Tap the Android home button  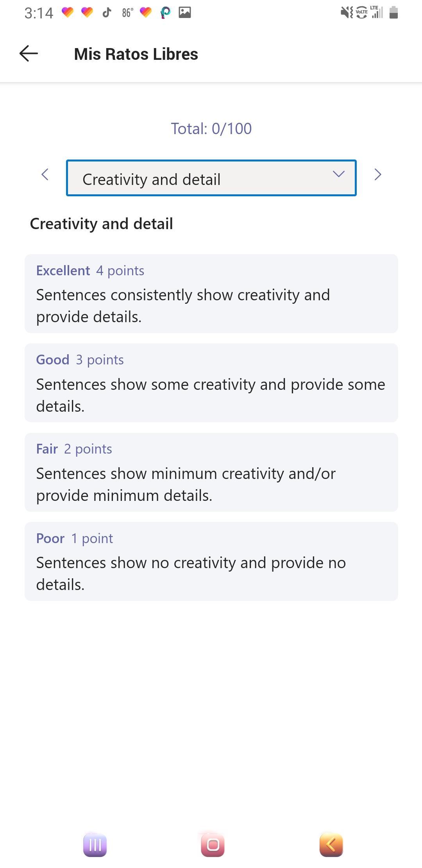point(213,845)
